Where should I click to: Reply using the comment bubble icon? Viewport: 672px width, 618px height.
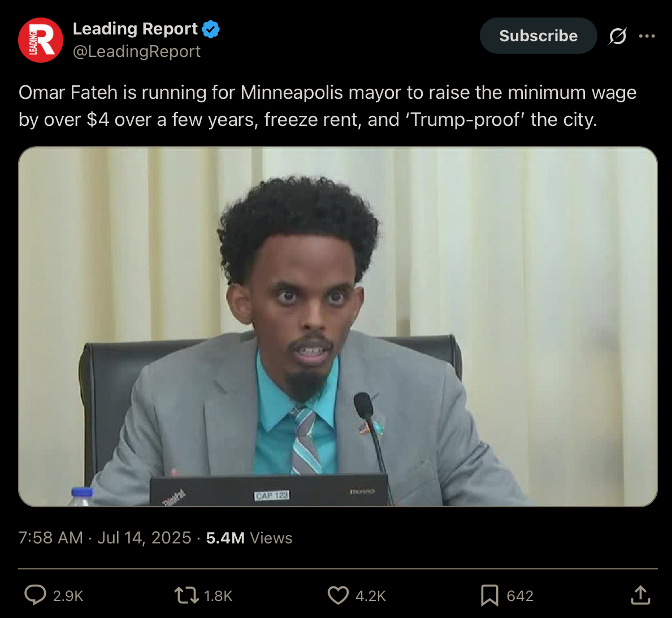tap(35, 595)
